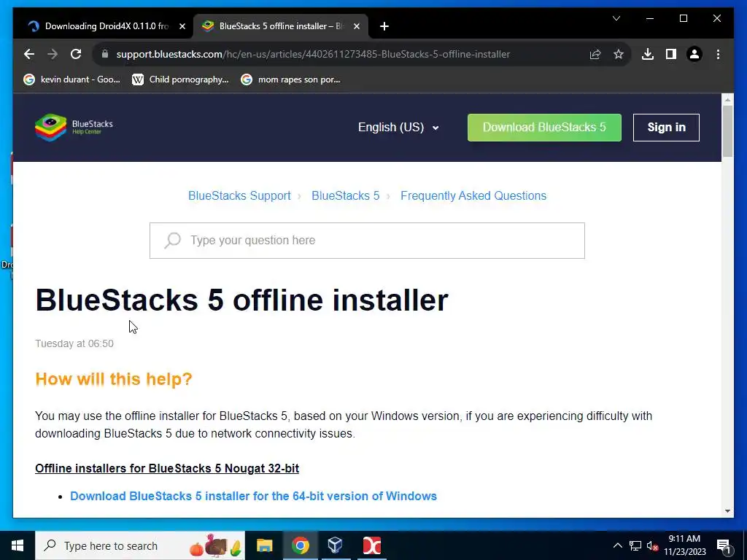Open the Chrome profile avatar

(x=694, y=54)
